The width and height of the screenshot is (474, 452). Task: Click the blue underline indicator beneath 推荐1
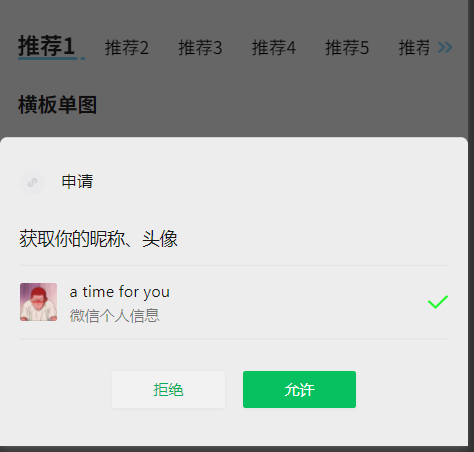51,59
